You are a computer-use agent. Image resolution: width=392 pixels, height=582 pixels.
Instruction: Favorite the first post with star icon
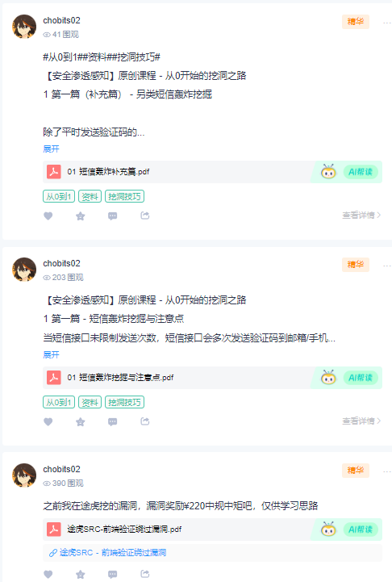[x=81, y=216]
